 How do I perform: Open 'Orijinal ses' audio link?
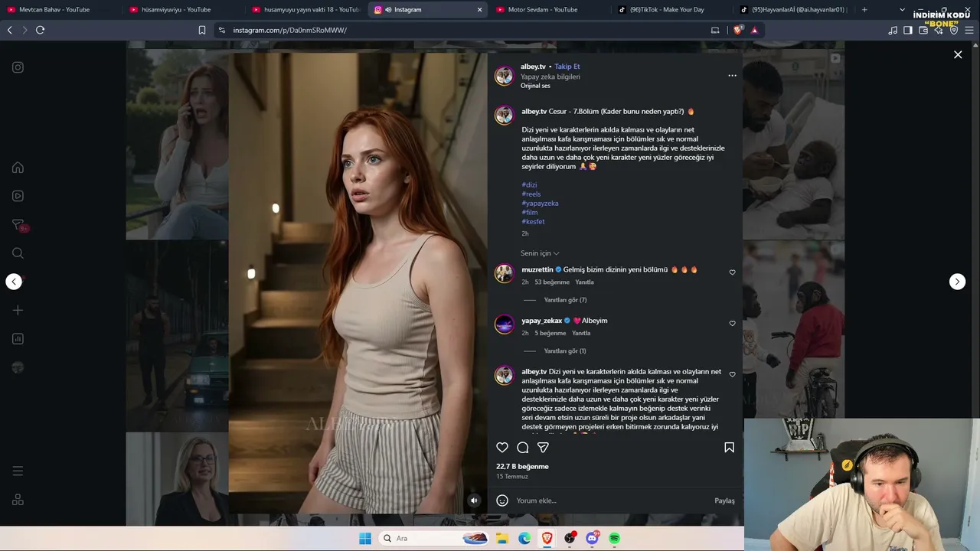(x=535, y=86)
